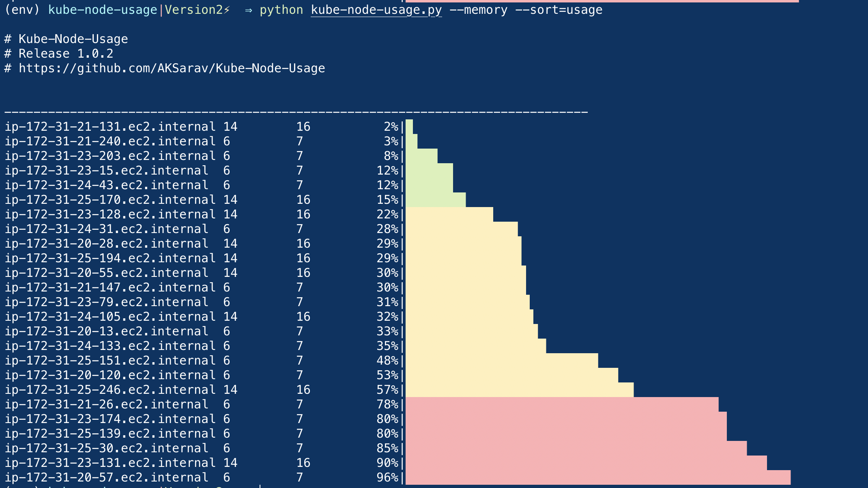Click the 48% usage percentage value
Viewport: 868px width, 488px height.
click(387, 361)
